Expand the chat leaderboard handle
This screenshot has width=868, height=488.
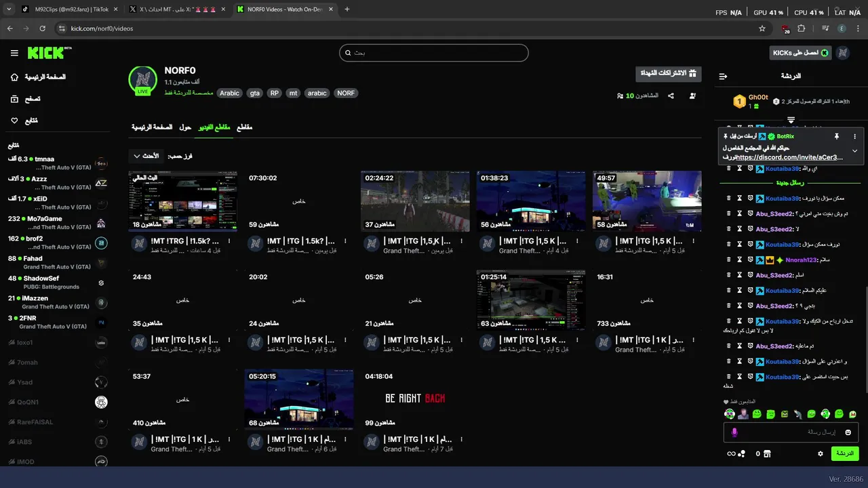tap(791, 120)
